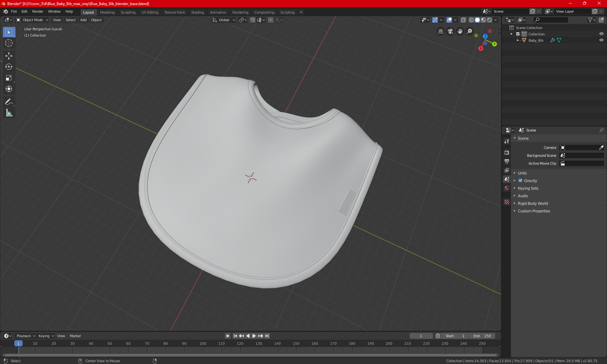Screen dimensions: 607x364
Task: Toggle camera view in viewport
Action: pos(450,31)
